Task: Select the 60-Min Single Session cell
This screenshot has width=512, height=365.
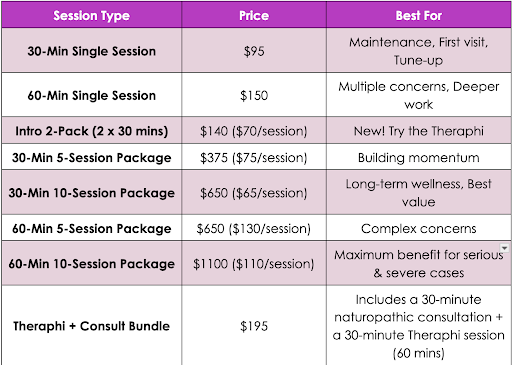Action: tap(92, 95)
